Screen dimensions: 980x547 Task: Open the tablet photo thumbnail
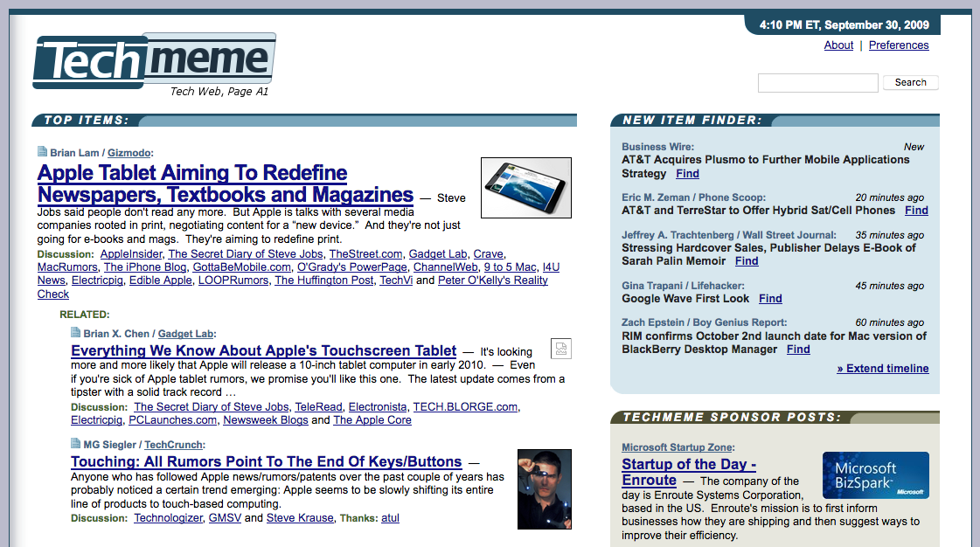point(525,187)
